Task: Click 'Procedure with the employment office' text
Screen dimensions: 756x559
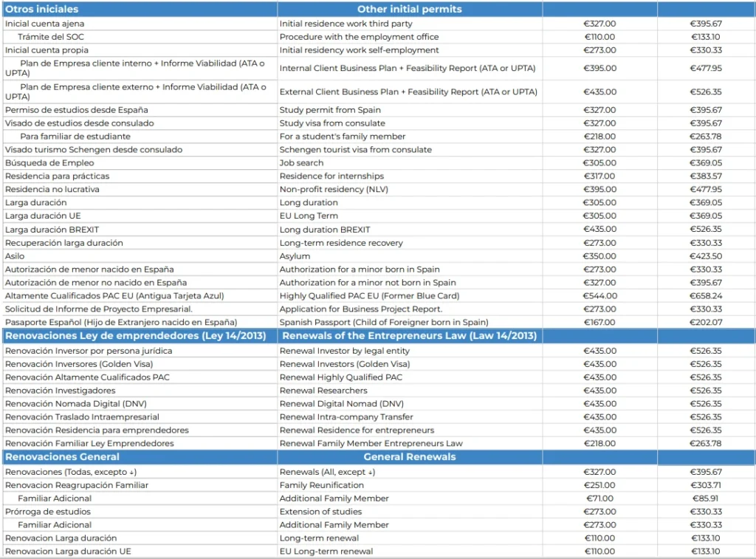Action: (x=360, y=37)
